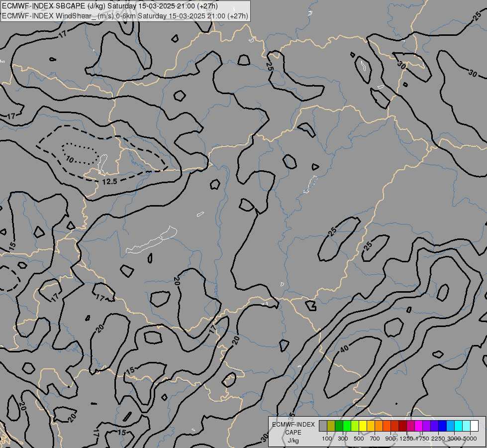Click the 40 contour label
487x448 pixels.
coord(344,349)
